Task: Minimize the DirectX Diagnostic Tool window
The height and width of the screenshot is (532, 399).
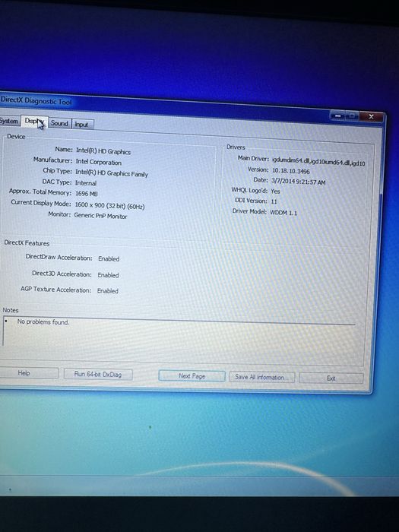Action: click(x=337, y=116)
